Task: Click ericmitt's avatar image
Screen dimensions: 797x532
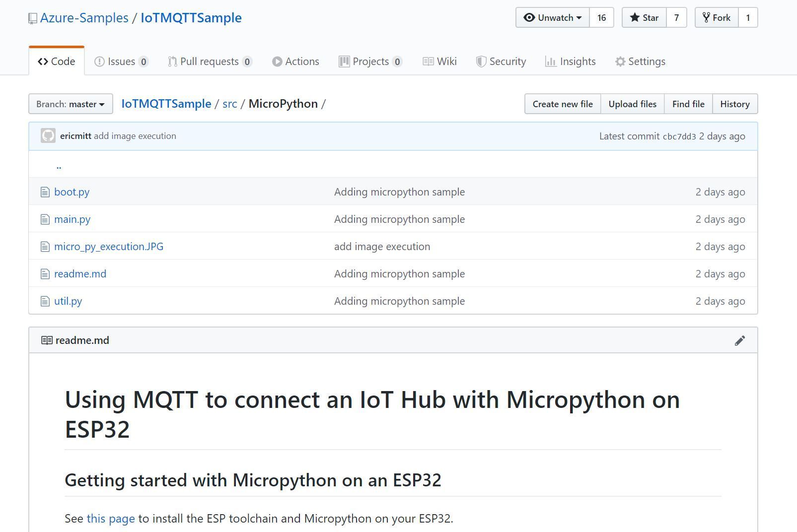Action: pos(48,135)
